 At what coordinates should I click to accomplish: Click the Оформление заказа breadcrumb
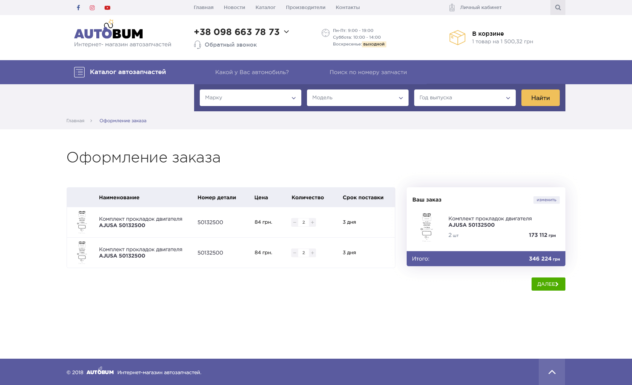(x=123, y=121)
